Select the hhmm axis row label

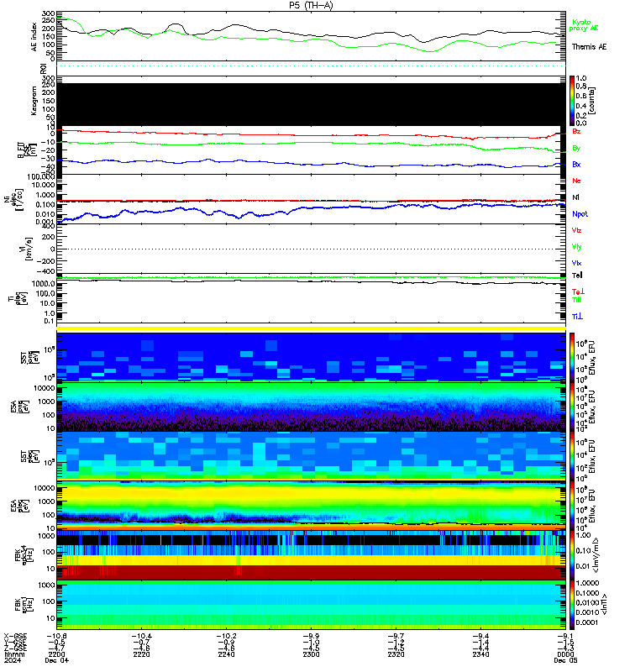[x=14, y=654]
